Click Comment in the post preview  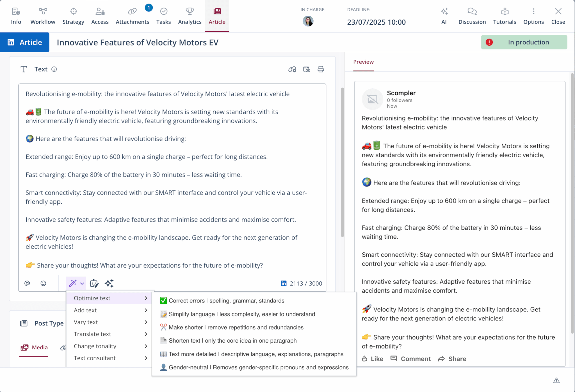click(x=410, y=359)
